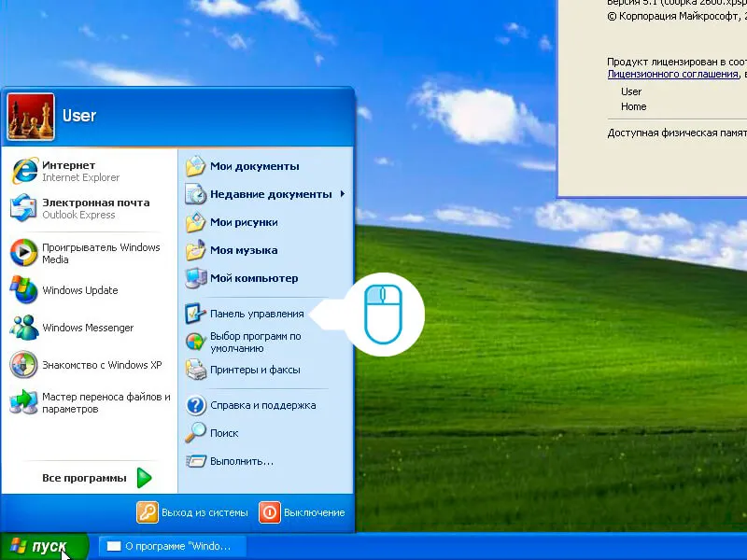Click the Выход из системы label
Viewport: 747px width, 560px height.
tap(204, 512)
